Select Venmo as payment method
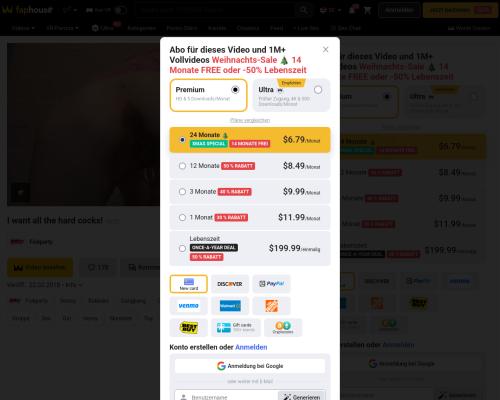The image size is (500, 400). pos(189,306)
